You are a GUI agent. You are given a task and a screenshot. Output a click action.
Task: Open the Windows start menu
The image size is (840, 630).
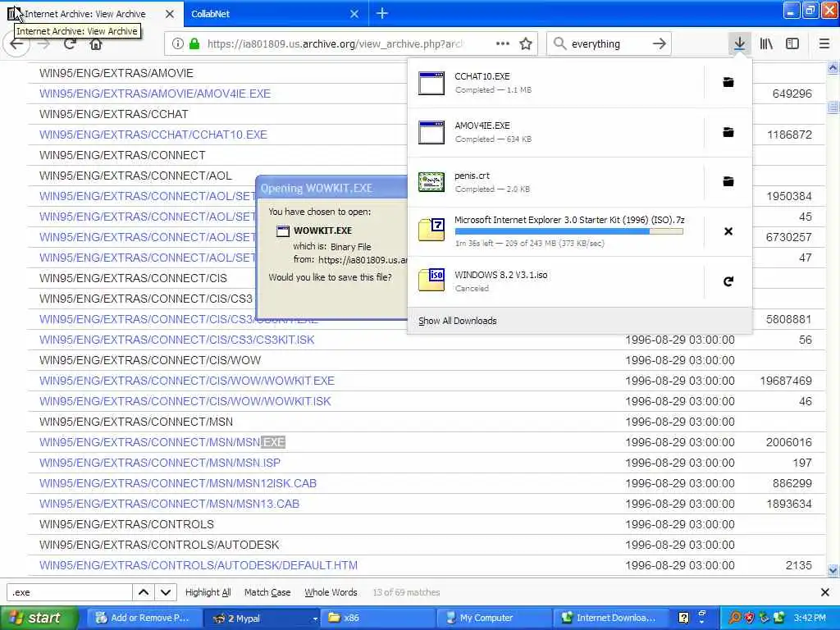click(x=39, y=618)
